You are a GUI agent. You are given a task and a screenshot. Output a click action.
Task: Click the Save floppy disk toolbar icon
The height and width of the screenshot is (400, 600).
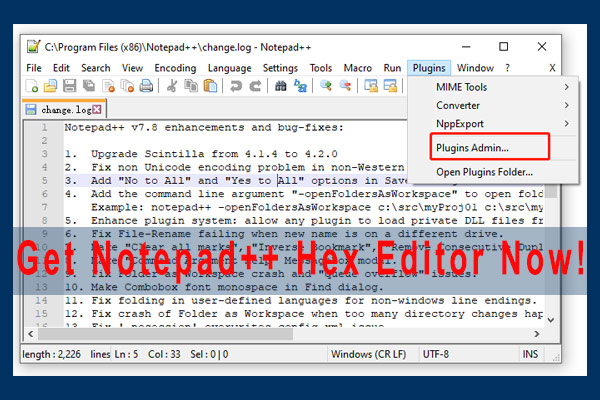click(69, 86)
